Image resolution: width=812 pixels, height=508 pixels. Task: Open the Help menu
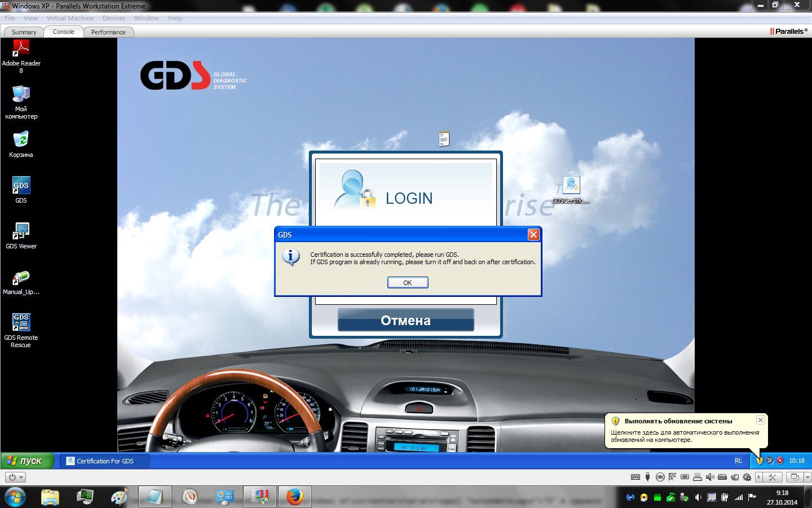(x=175, y=18)
